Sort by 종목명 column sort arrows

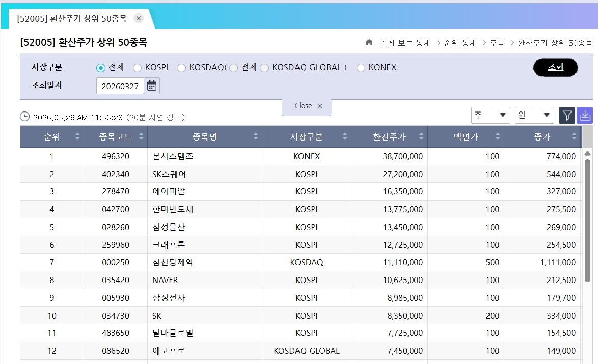click(256, 136)
